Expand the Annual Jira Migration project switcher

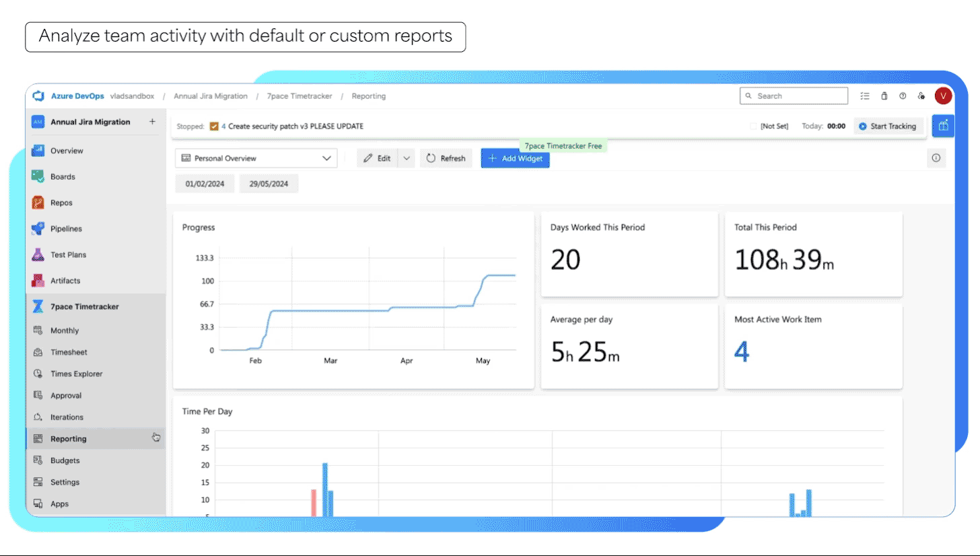point(91,122)
